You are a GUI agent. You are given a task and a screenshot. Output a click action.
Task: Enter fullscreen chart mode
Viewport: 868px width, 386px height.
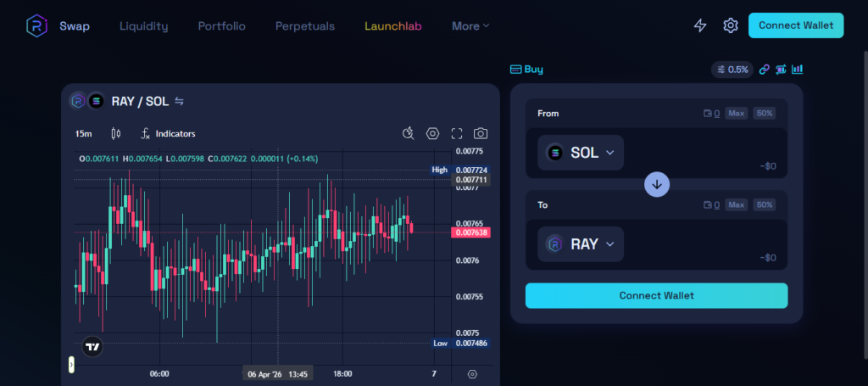457,133
